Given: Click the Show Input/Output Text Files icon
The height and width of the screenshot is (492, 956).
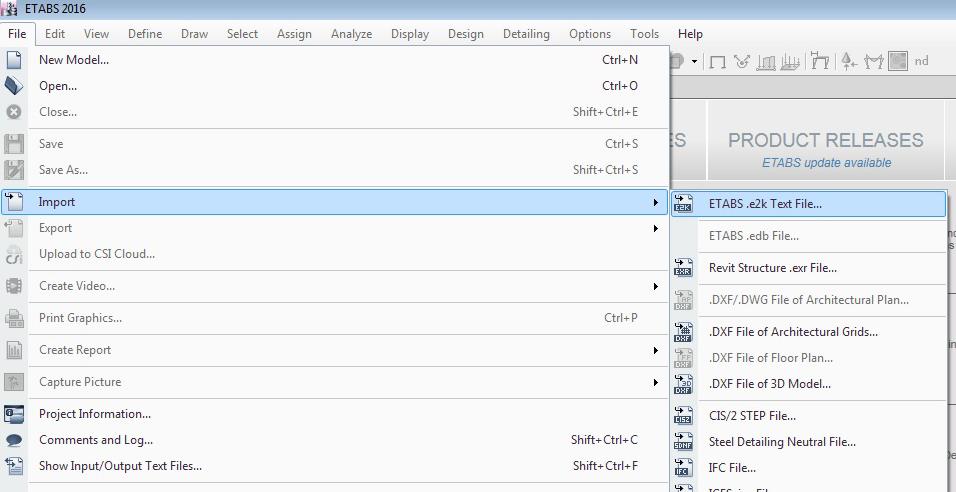Looking at the screenshot, I should pyautogui.click(x=13, y=466).
